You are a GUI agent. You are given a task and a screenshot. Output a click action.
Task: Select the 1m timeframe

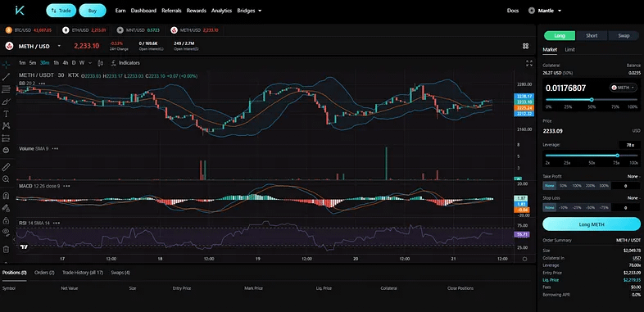tap(22, 63)
